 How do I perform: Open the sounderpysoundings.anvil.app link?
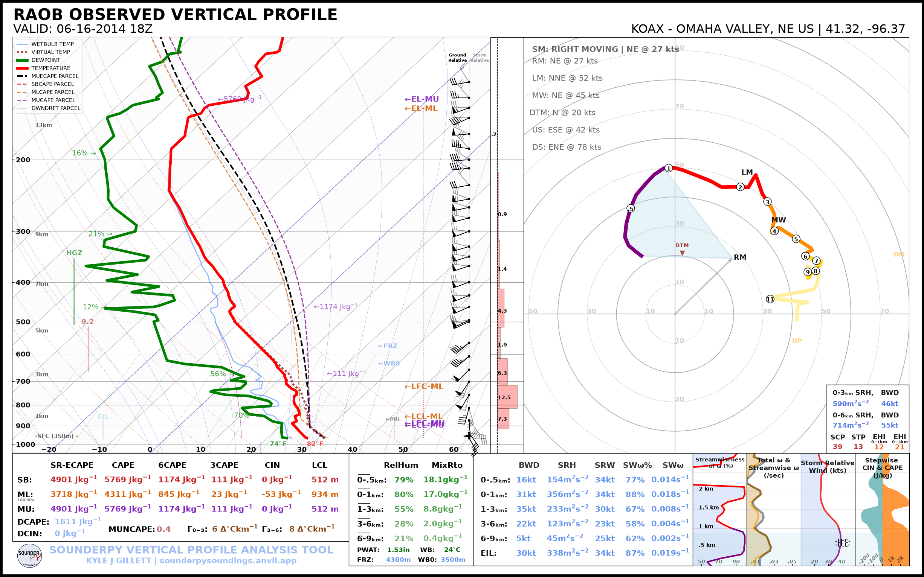228,560
